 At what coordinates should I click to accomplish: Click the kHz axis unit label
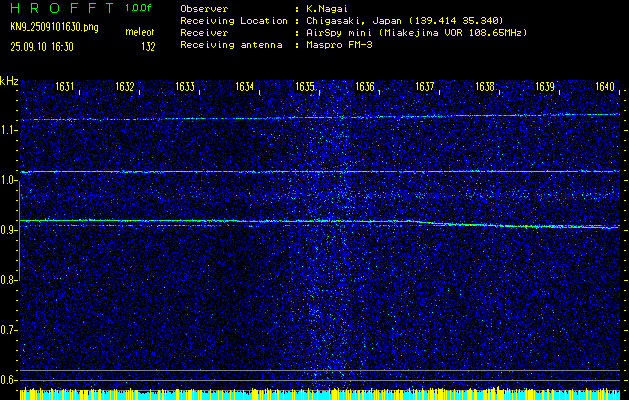[9, 81]
